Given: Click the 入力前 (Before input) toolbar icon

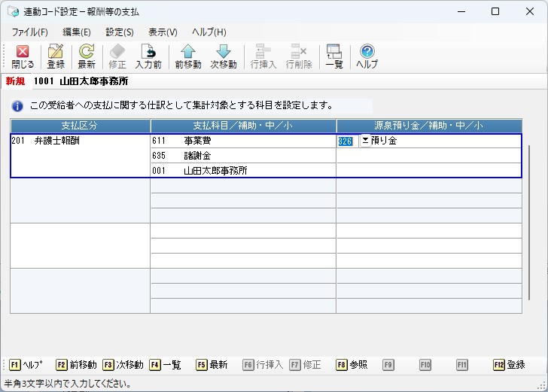Looking at the screenshot, I should point(149,56).
